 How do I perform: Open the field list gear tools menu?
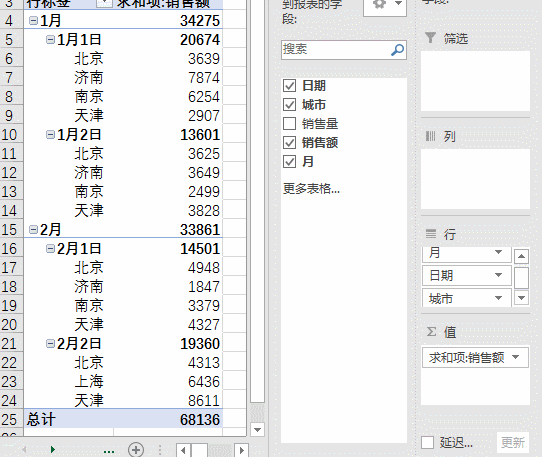[385, 5]
